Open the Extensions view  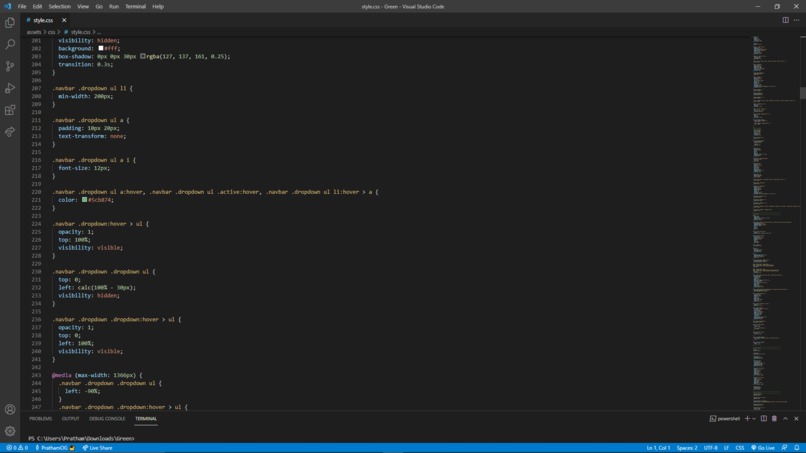point(10,110)
